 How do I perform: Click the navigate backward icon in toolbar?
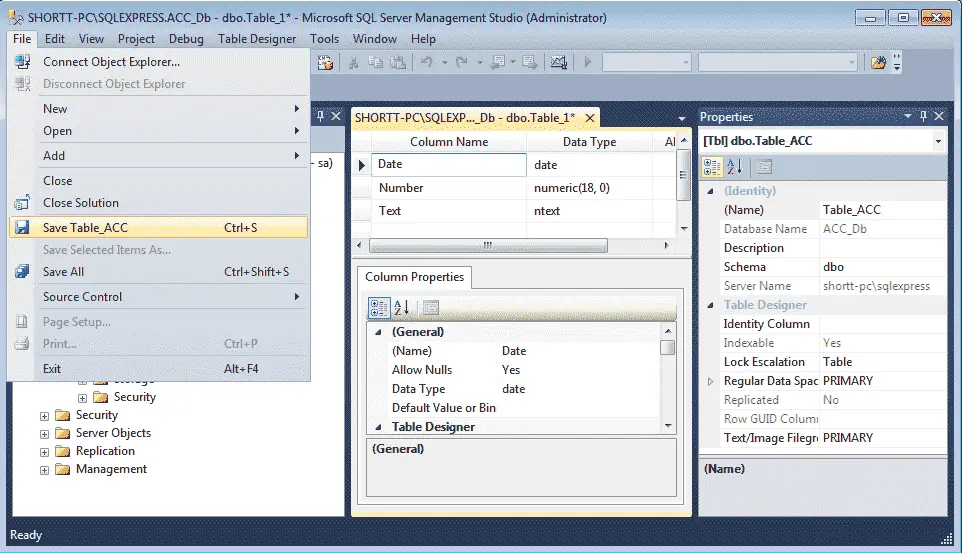point(498,62)
